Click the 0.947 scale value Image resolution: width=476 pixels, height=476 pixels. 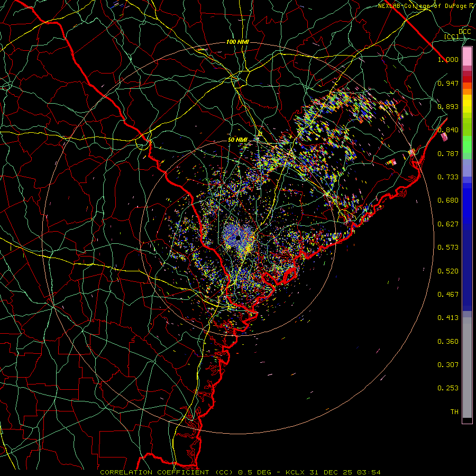[448, 83]
